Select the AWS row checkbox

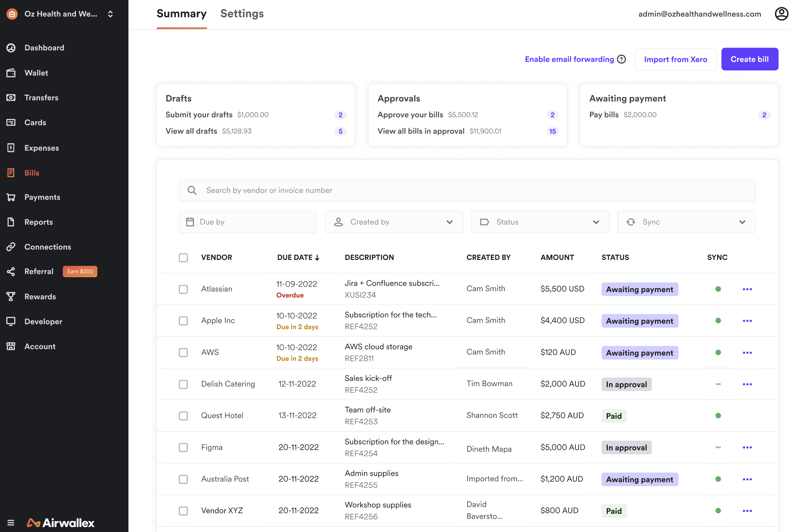click(x=183, y=353)
